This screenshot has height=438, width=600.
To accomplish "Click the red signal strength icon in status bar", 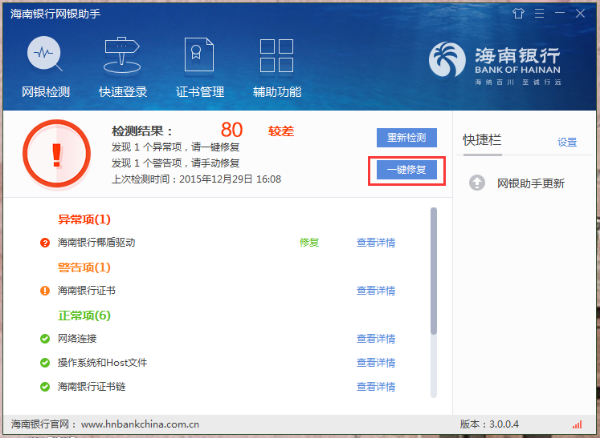I will (x=577, y=425).
